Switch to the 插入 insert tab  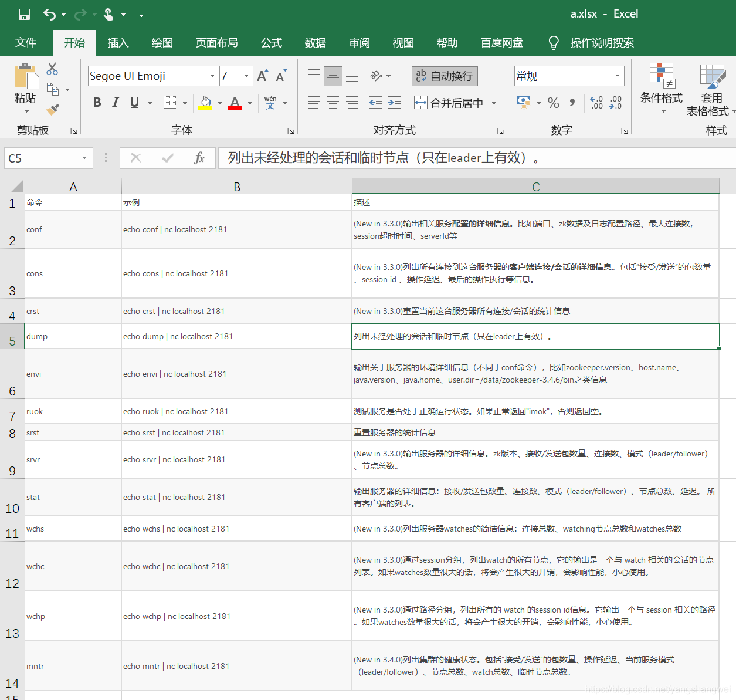[x=118, y=43]
